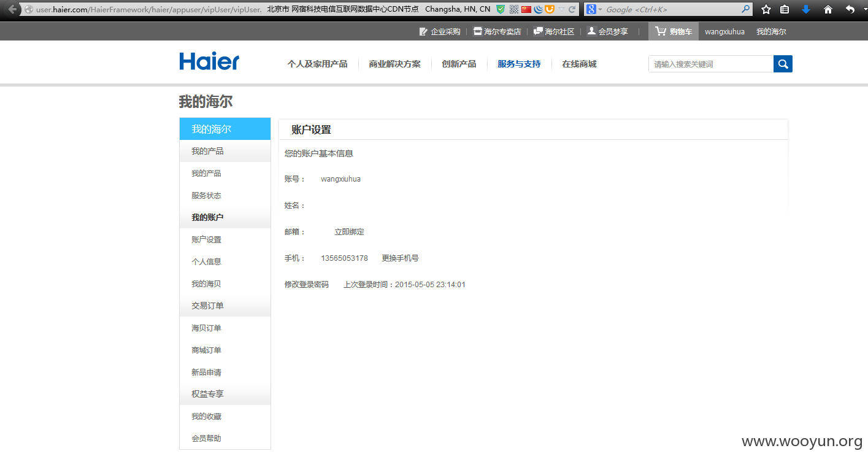Select 个人信息 in the sidebar
The width and height of the screenshot is (868, 459).
coord(206,261)
